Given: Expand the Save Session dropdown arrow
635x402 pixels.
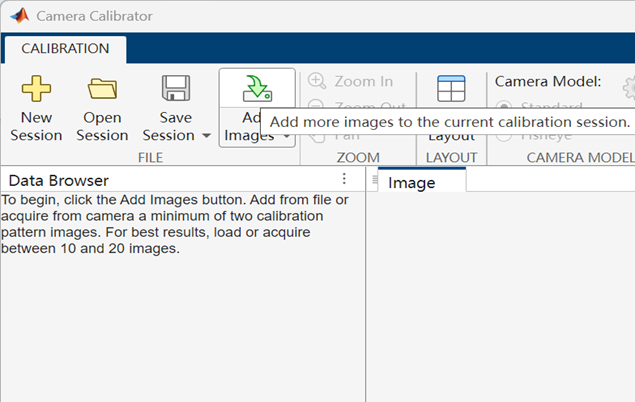Looking at the screenshot, I should pos(207,136).
